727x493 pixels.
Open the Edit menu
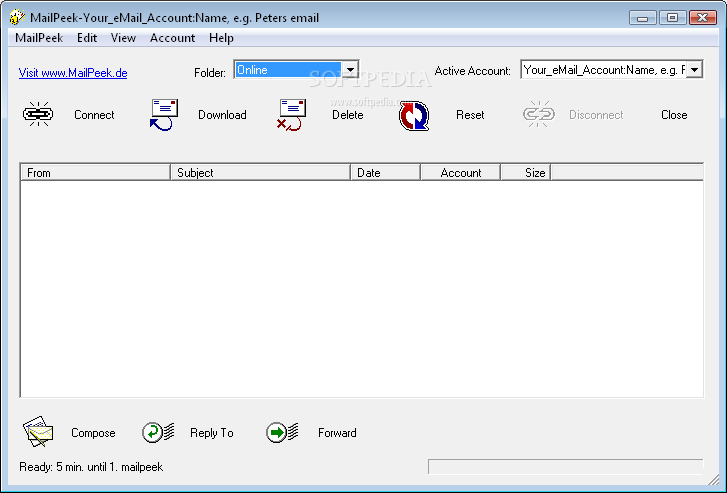(x=87, y=38)
